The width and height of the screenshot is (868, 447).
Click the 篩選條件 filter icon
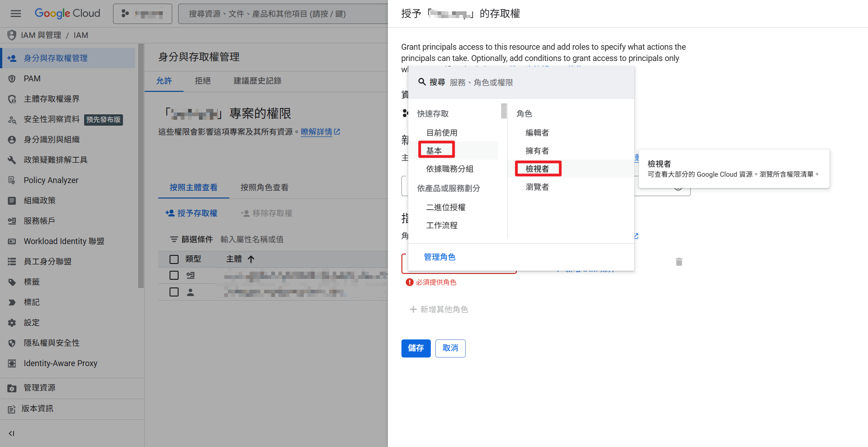pos(174,239)
